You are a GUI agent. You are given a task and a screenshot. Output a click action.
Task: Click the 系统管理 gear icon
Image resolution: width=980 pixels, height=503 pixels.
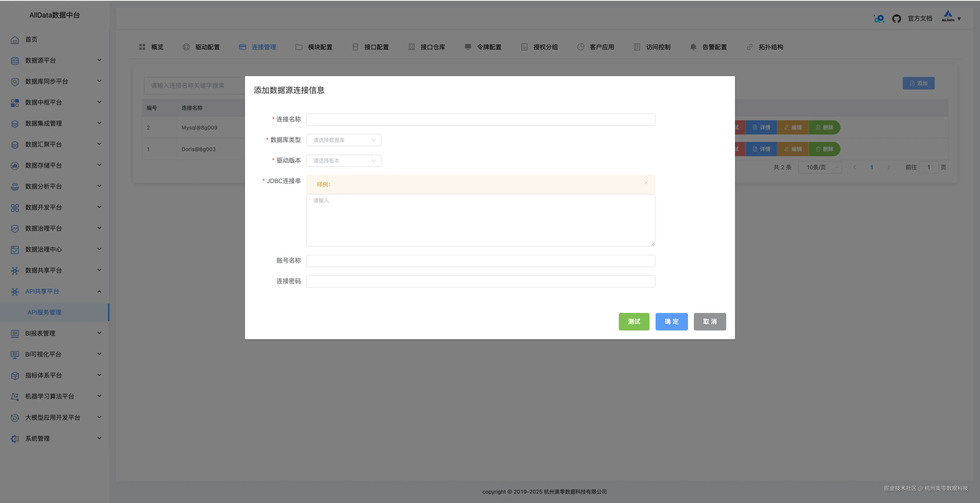pos(15,439)
